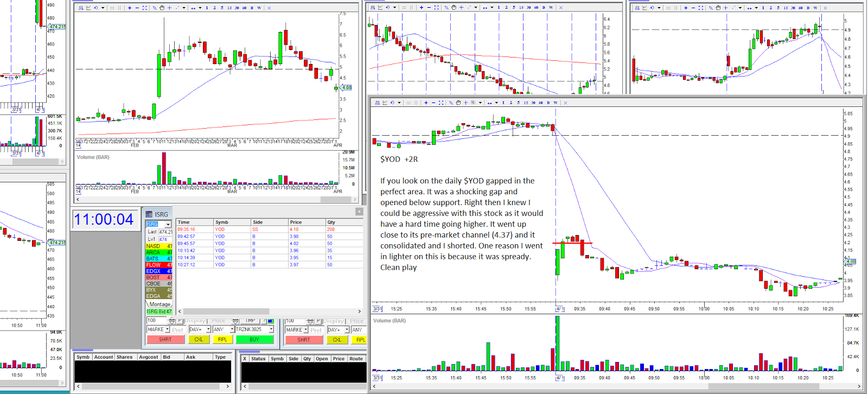Open the ISRG symbol dropdown in montage
The image size is (868, 394).
[x=168, y=224]
